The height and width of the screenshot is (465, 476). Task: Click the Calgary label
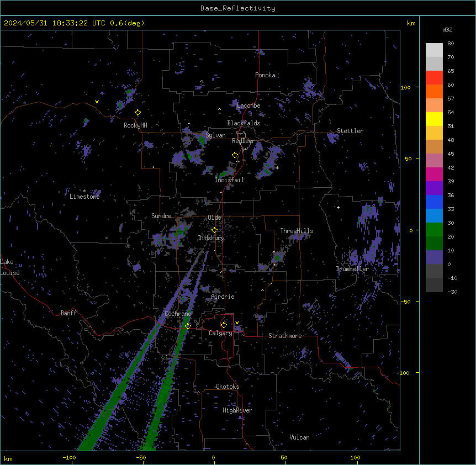coord(220,333)
